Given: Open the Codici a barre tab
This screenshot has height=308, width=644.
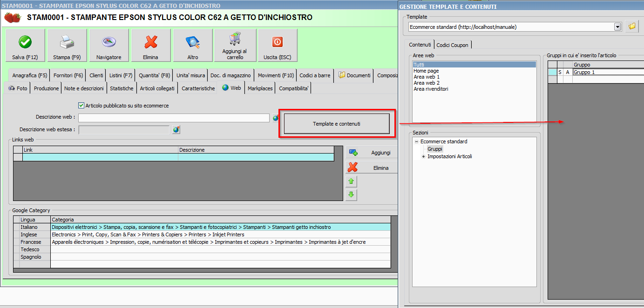Looking at the screenshot, I should (315, 75).
